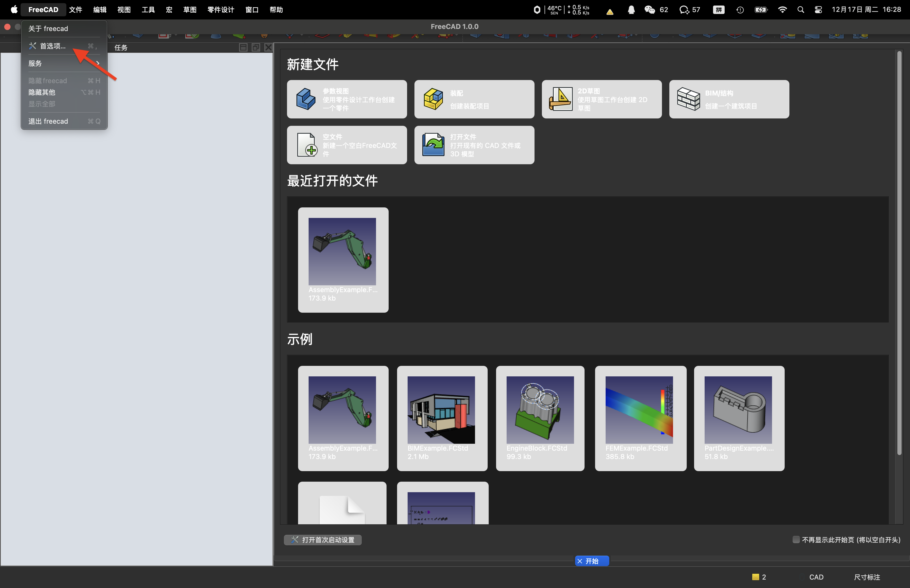The height and width of the screenshot is (588, 910).
Task: Open the 工具 menu
Action: tap(148, 9)
